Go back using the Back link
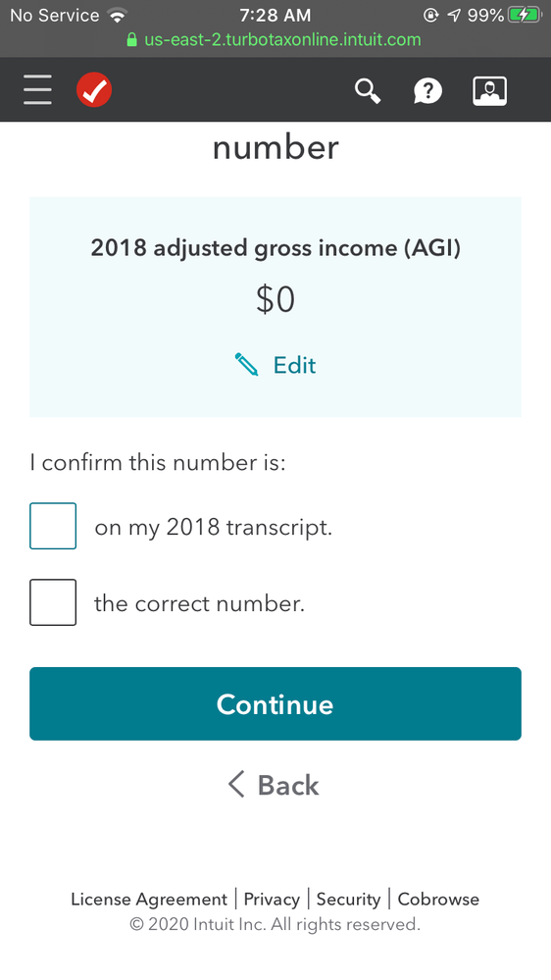551x980 pixels. click(275, 785)
